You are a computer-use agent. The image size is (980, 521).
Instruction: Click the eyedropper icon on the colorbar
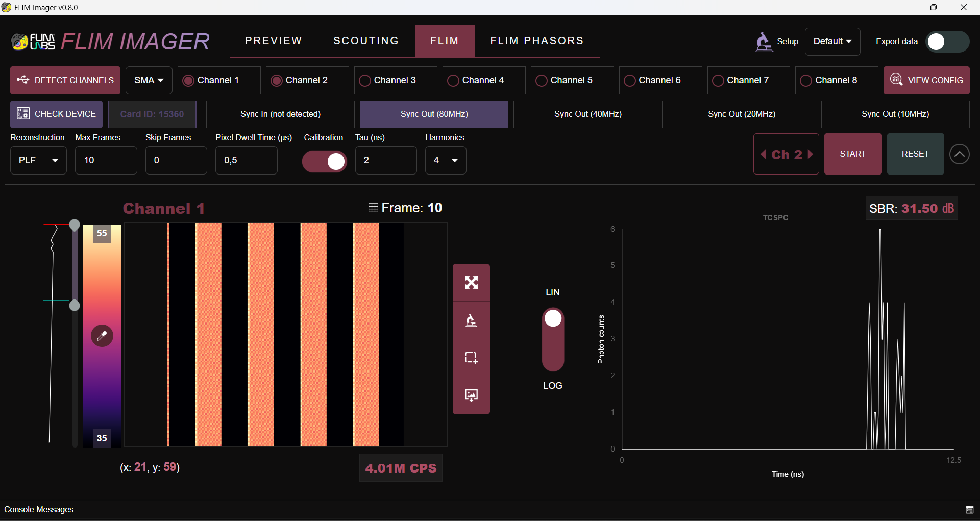[102, 336]
